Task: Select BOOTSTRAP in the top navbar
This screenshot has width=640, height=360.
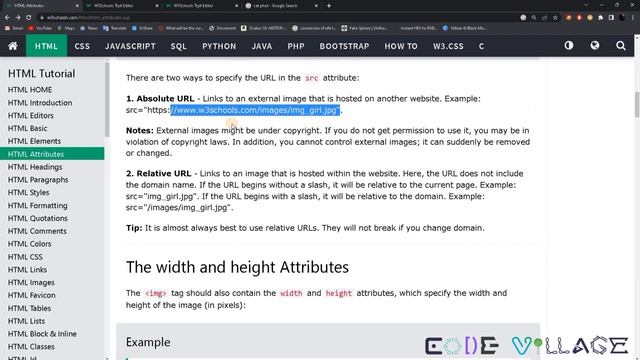Action: pos(344,46)
